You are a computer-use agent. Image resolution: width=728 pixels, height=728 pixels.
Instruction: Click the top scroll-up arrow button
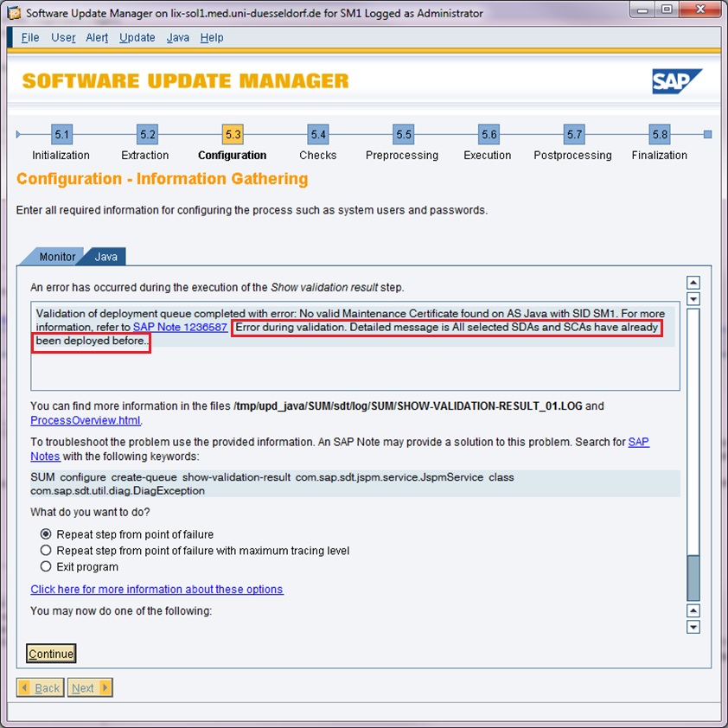[x=693, y=282]
